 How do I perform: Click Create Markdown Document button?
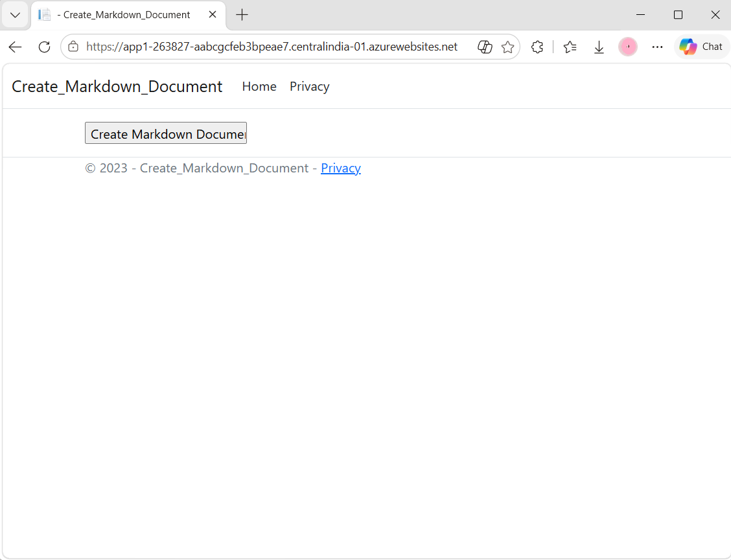166,134
